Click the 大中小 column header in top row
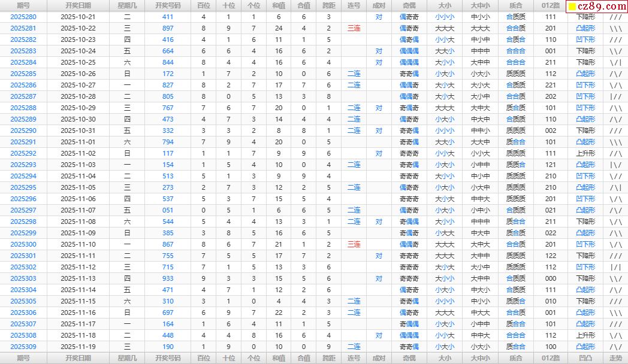Viewport: 628px width, 364px height. click(480, 5)
